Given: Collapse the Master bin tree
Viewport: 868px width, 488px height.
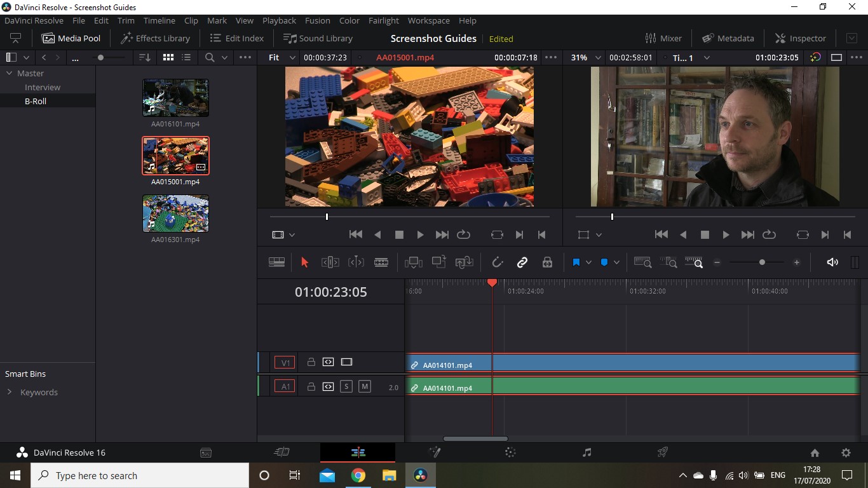Looking at the screenshot, I should (10, 73).
